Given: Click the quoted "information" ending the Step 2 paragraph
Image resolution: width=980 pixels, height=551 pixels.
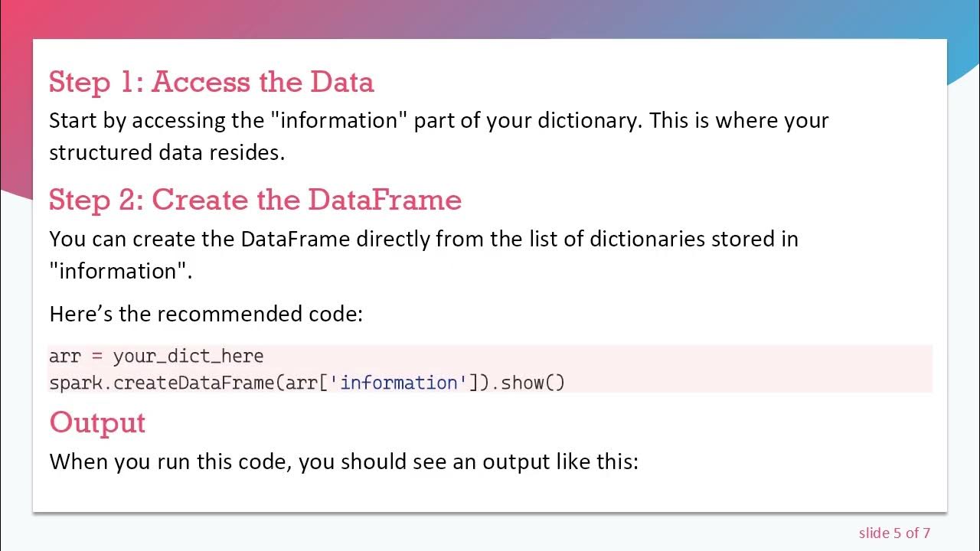Looking at the screenshot, I should tap(120, 271).
